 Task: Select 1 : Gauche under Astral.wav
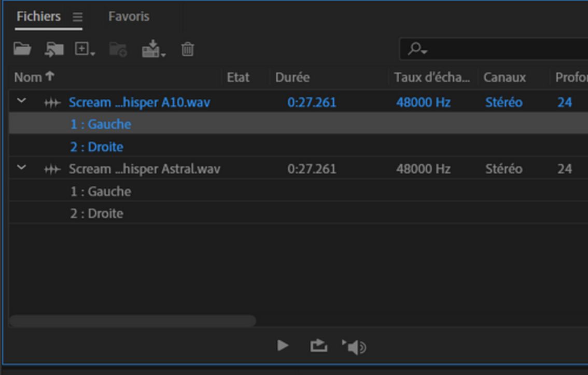(x=101, y=192)
